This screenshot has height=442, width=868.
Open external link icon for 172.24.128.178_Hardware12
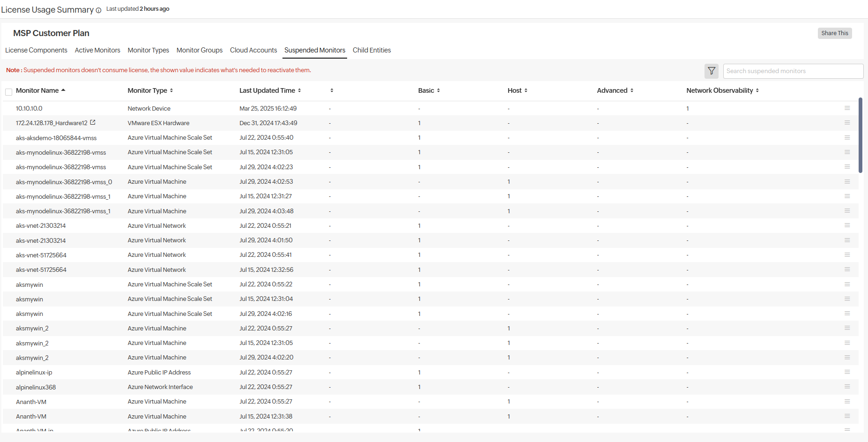(x=93, y=122)
